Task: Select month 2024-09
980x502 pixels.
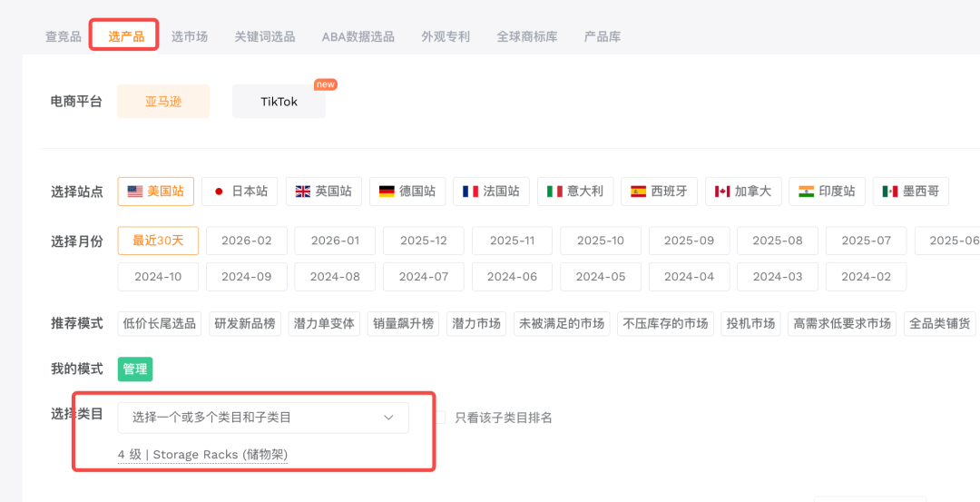Action: (247, 277)
